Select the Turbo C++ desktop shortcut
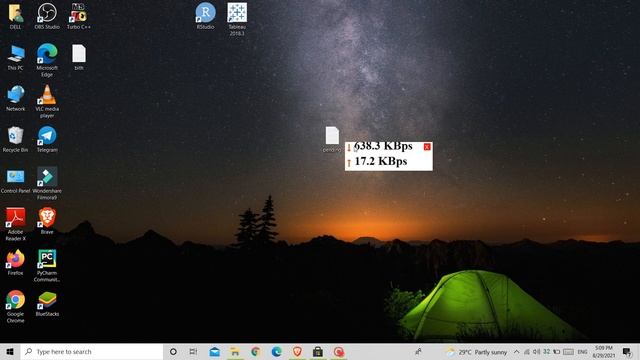The width and height of the screenshot is (640, 360). click(79, 16)
